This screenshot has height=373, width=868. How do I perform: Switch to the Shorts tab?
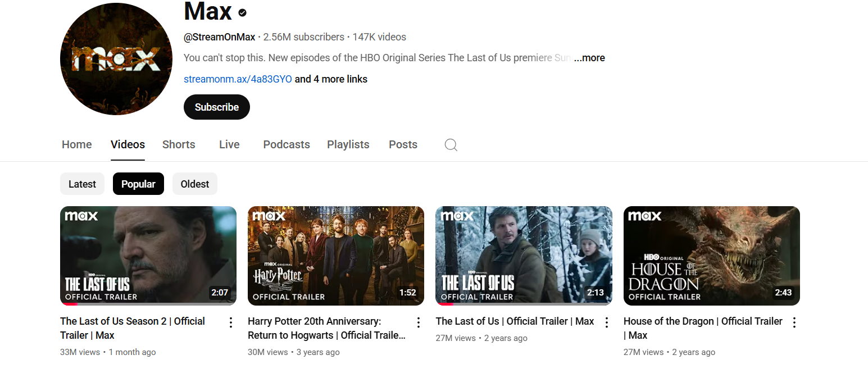tap(179, 144)
